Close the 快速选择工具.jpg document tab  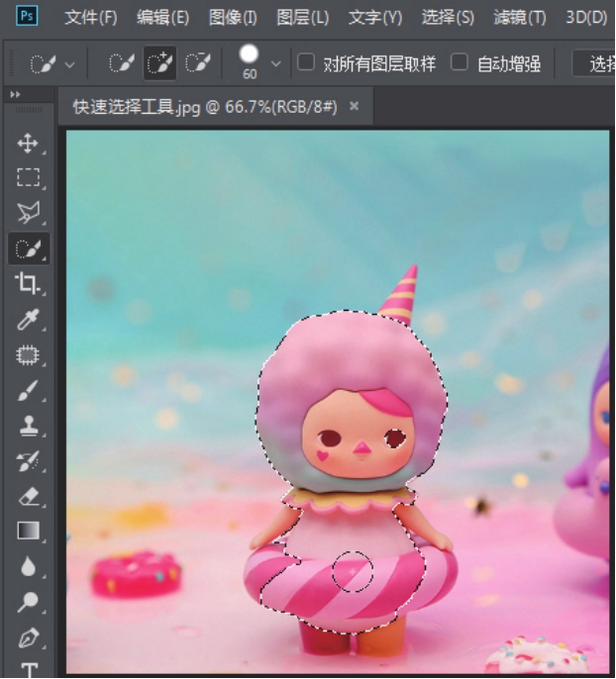coord(354,106)
